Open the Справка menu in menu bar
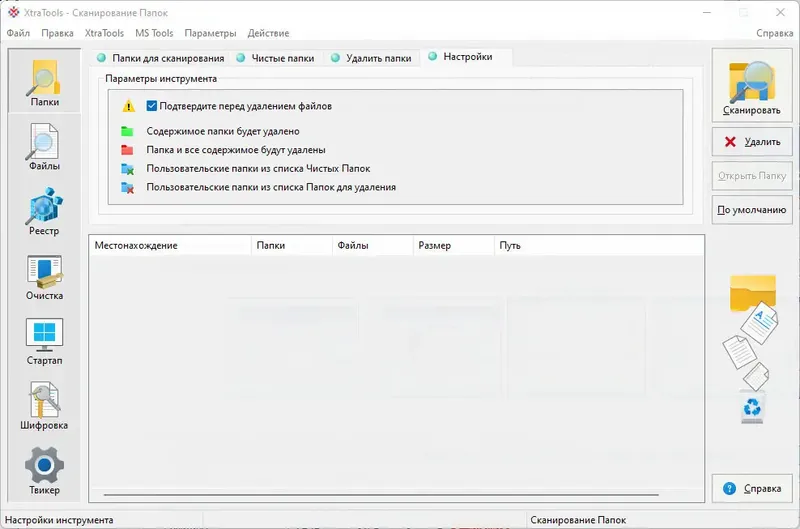 click(x=774, y=33)
